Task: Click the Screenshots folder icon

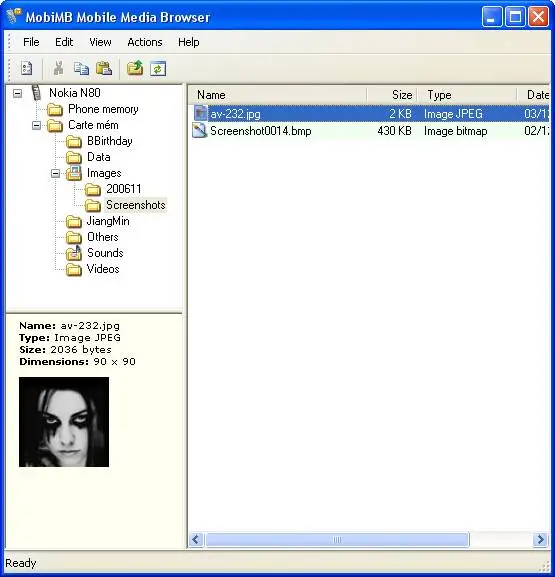Action: point(93,205)
